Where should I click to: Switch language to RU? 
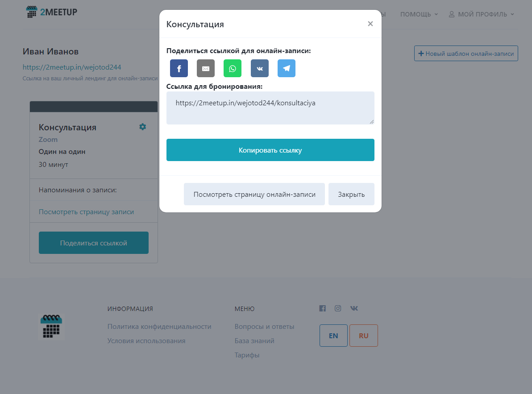[x=364, y=336]
